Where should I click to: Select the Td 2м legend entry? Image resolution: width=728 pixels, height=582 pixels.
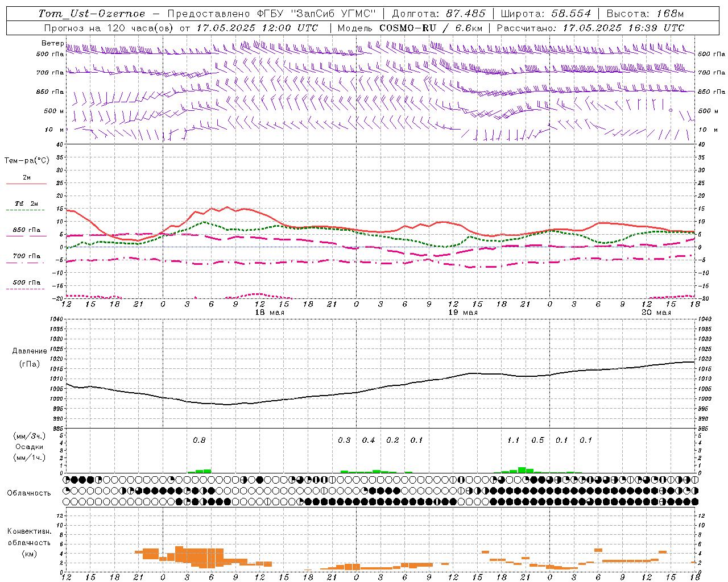point(27,203)
